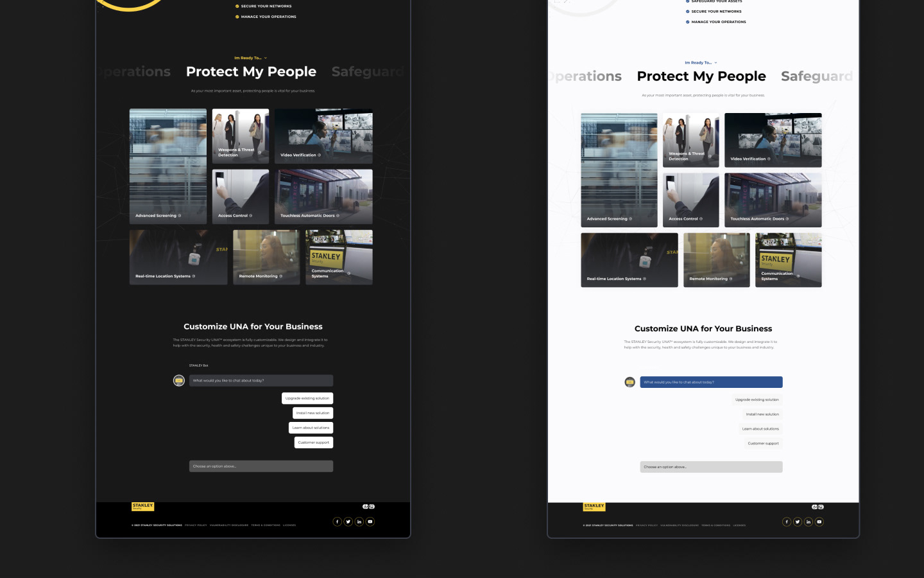
Task: Click check icon beside light Manage Your Operations
Action: pyautogui.click(x=688, y=22)
